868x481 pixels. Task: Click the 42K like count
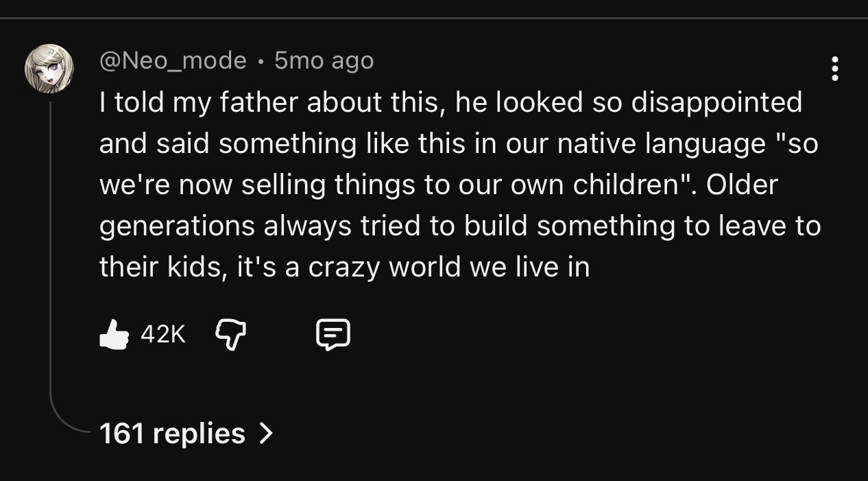tap(162, 335)
